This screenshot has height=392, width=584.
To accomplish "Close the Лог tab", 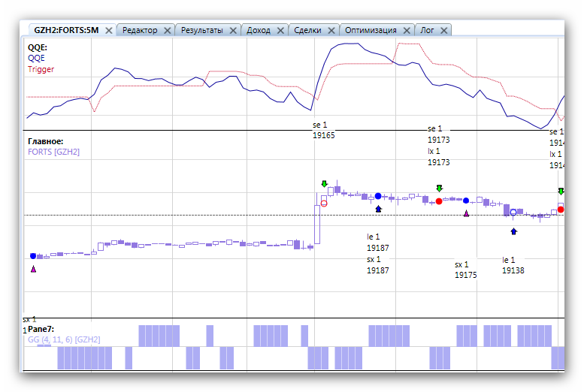I will tap(444, 31).
